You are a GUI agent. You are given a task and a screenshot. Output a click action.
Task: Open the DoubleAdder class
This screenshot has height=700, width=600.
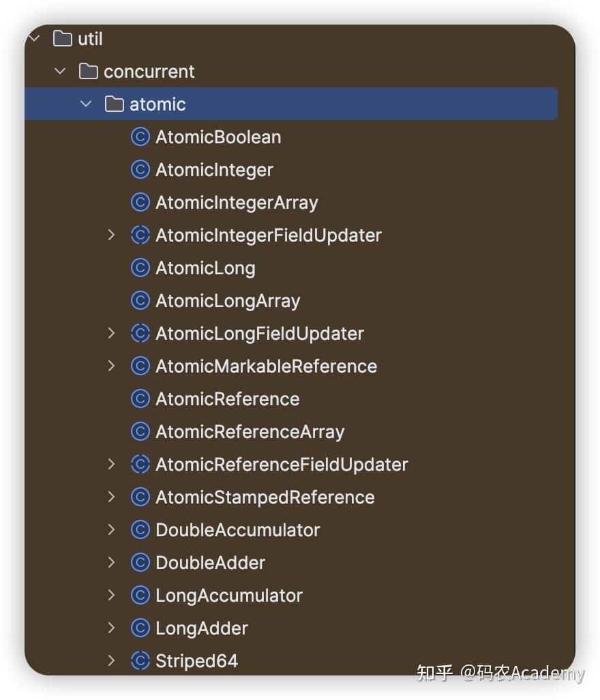pos(210,563)
